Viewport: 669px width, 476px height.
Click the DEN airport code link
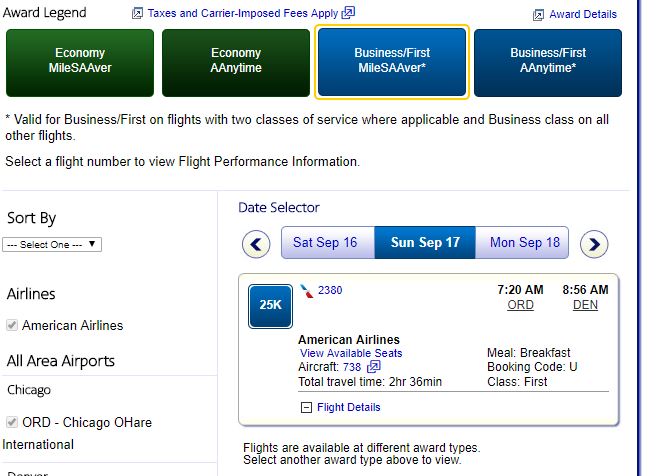coord(585,305)
